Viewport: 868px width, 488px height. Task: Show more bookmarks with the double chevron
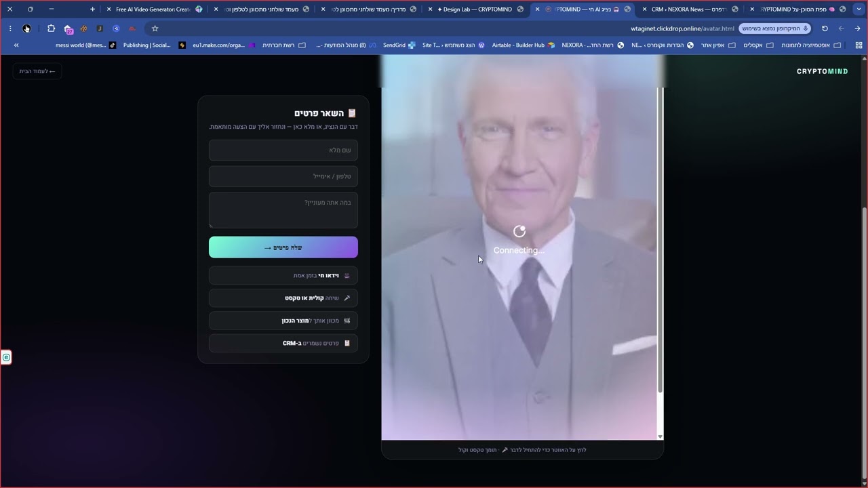click(x=16, y=45)
